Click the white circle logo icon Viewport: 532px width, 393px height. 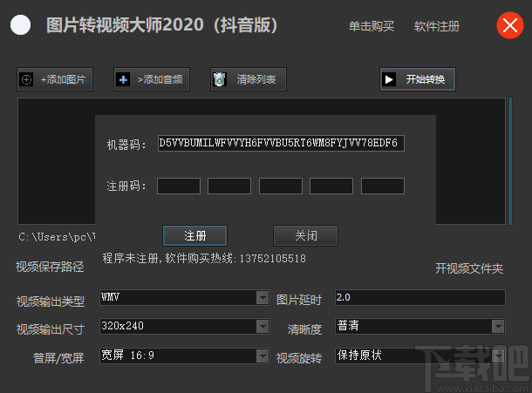click(20, 25)
